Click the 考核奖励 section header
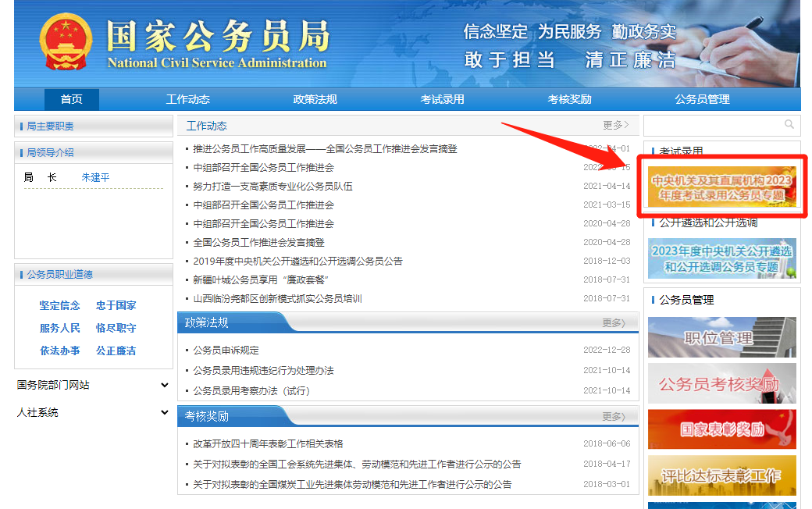This screenshot has height=509, width=812. 206,416
